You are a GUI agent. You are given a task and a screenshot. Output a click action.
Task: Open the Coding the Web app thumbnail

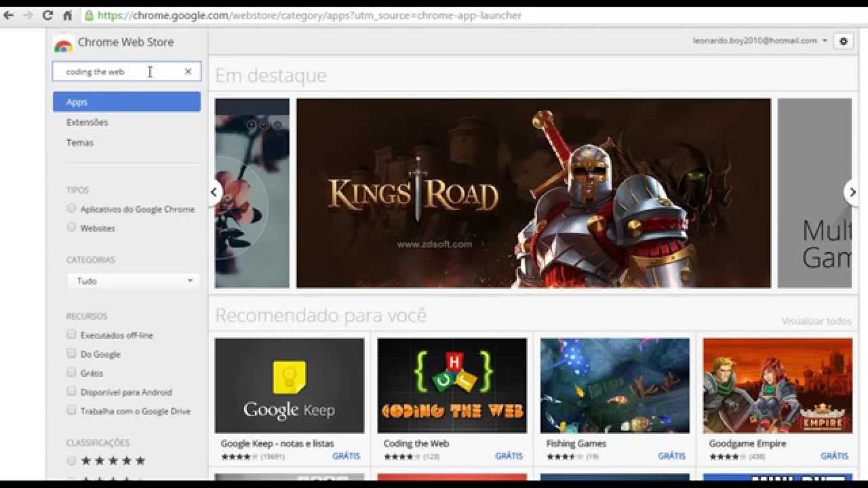pyautogui.click(x=452, y=386)
